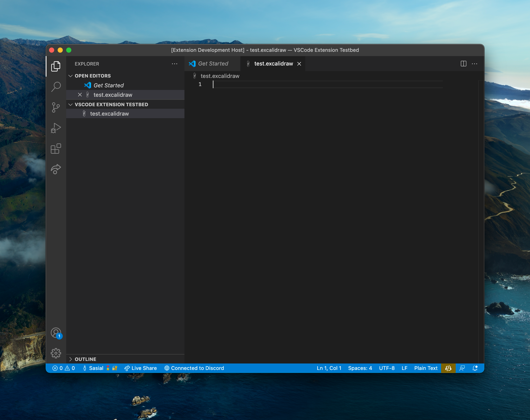Open the Explorer more actions menu
The height and width of the screenshot is (420, 530).
tap(175, 64)
